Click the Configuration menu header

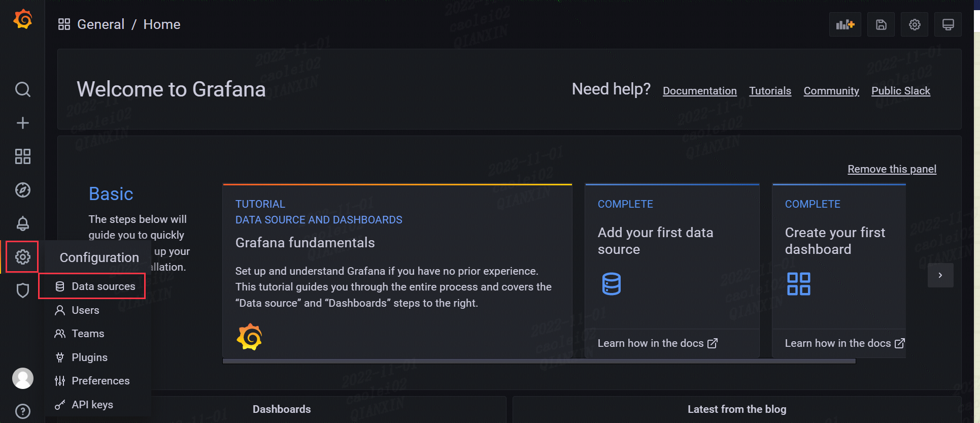pos(99,257)
